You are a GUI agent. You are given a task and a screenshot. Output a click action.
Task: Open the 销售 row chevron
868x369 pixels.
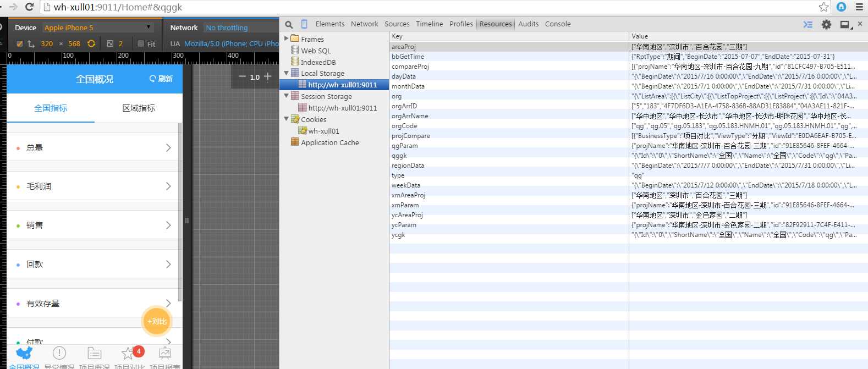168,225
